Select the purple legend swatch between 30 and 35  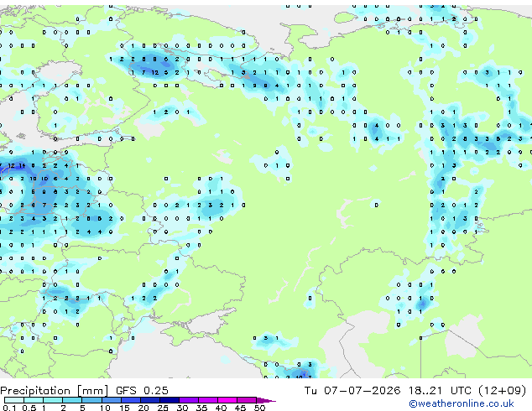pos(189,400)
